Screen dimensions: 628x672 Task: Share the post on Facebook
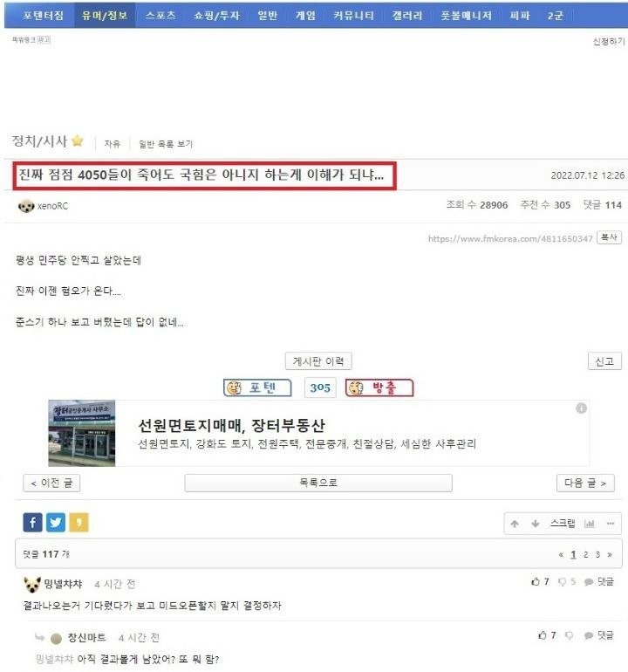pos(32,522)
